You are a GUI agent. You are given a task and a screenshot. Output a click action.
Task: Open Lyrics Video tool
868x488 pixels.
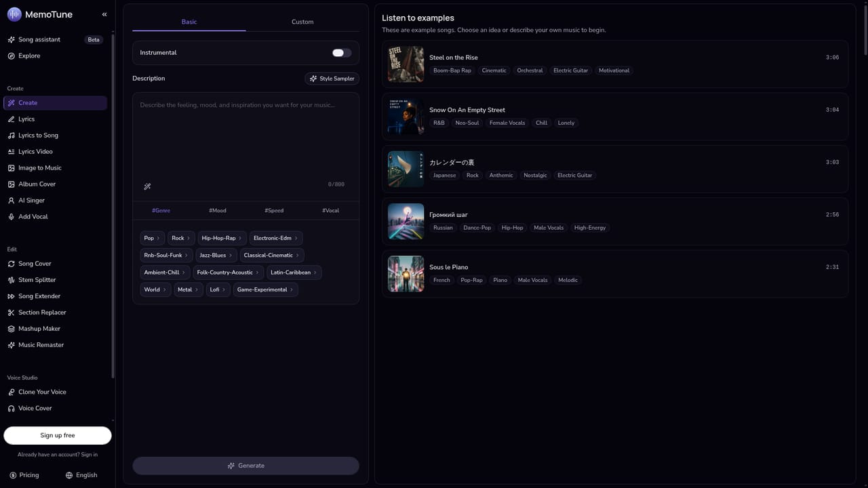tap(55, 152)
